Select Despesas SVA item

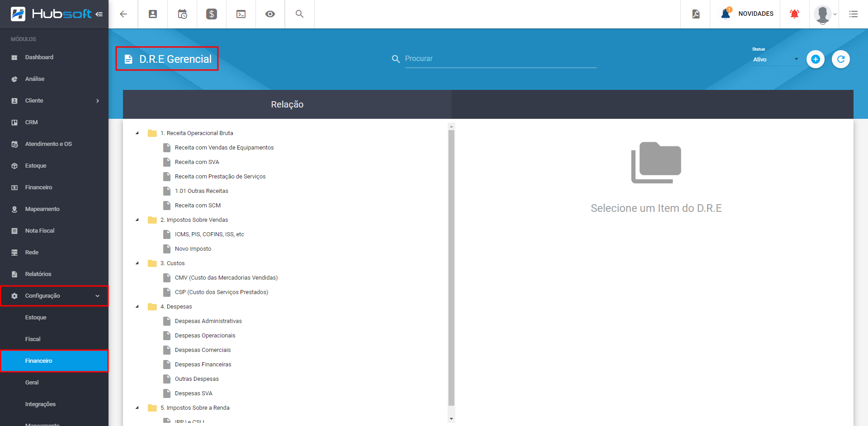[x=193, y=393]
